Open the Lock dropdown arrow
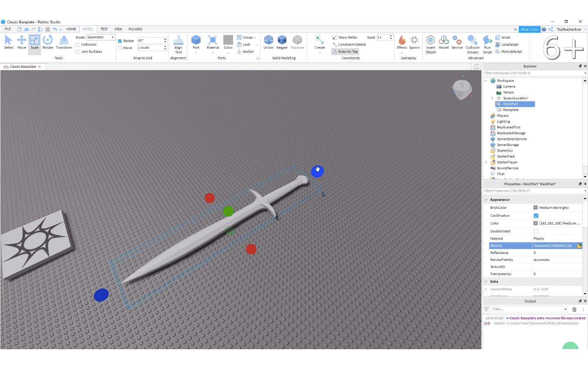This screenshot has width=588, height=368. tap(257, 45)
